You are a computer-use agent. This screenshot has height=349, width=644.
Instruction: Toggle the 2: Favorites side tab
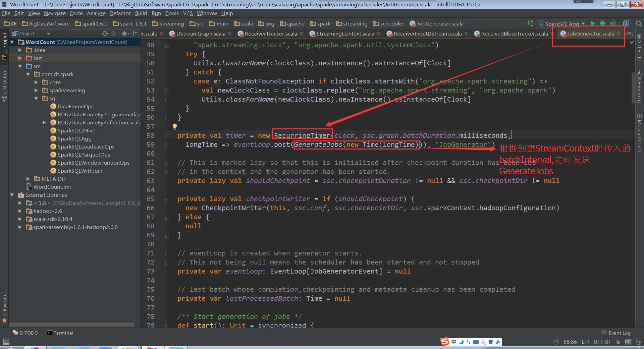click(4, 307)
